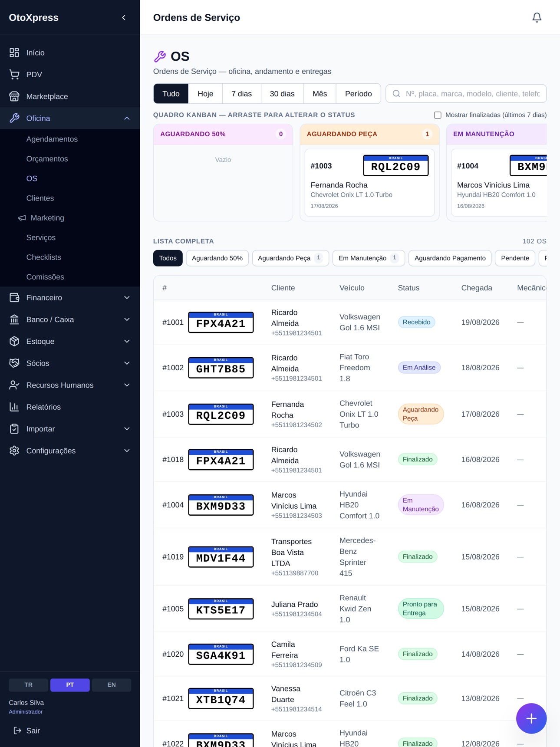
Task: Click the OS search input field
Action: coord(466,94)
